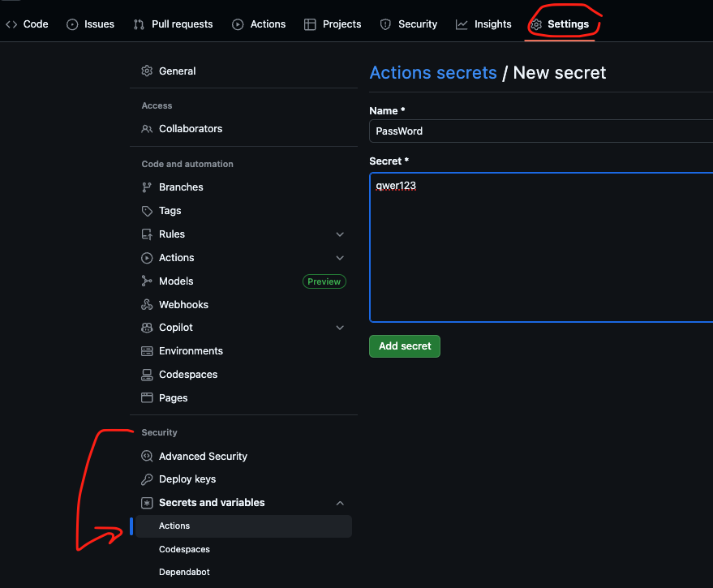Click the Copilot icon in sidebar
Image resolution: width=713 pixels, height=588 pixels.
[x=147, y=328]
